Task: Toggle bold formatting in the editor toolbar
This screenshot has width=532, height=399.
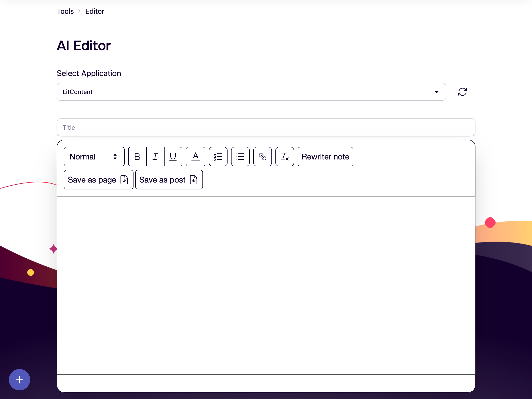Action: pyautogui.click(x=137, y=157)
